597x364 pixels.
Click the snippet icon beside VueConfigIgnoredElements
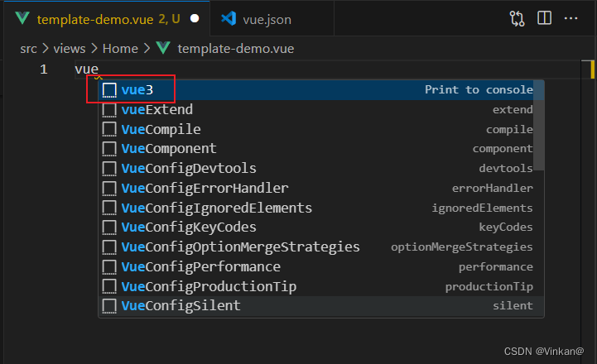pos(109,208)
